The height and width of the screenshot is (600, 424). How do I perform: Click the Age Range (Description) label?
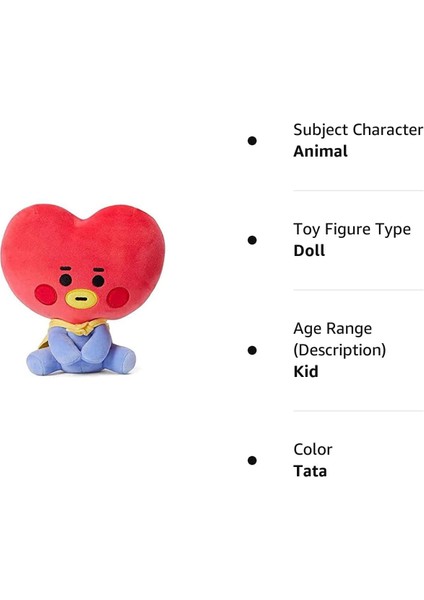pyautogui.click(x=340, y=339)
